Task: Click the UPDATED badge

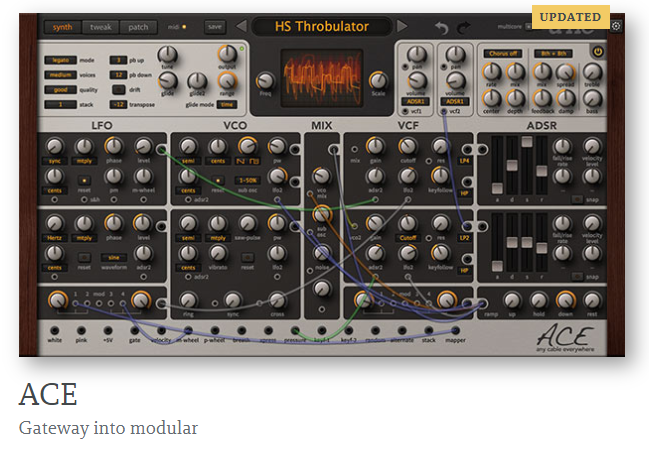Action: 571,17
